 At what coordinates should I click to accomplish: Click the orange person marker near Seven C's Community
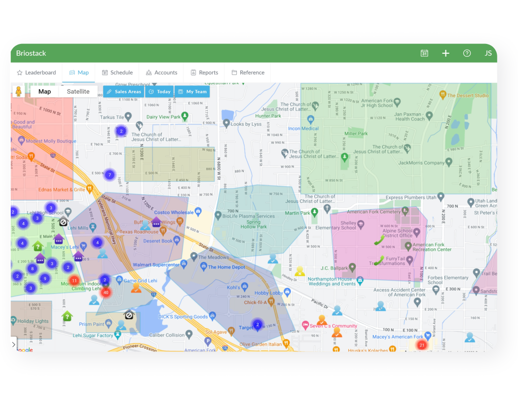click(322, 320)
